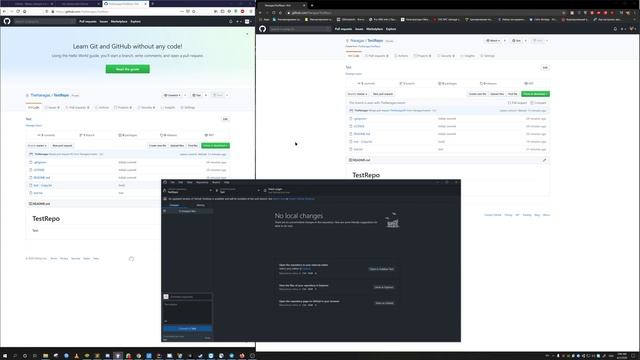Image resolution: width=640 pixels, height=360 pixels.
Task: Click GitHub search box in right browser
Action: 300,29
